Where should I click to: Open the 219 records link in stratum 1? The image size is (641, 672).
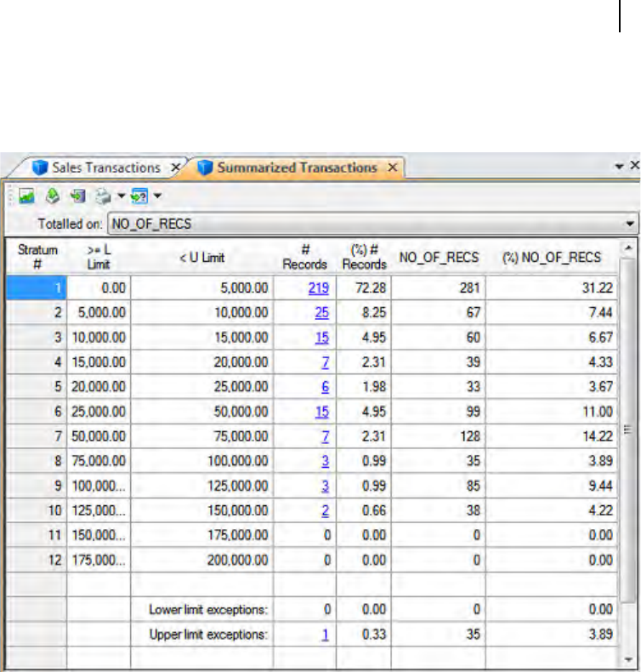click(319, 288)
